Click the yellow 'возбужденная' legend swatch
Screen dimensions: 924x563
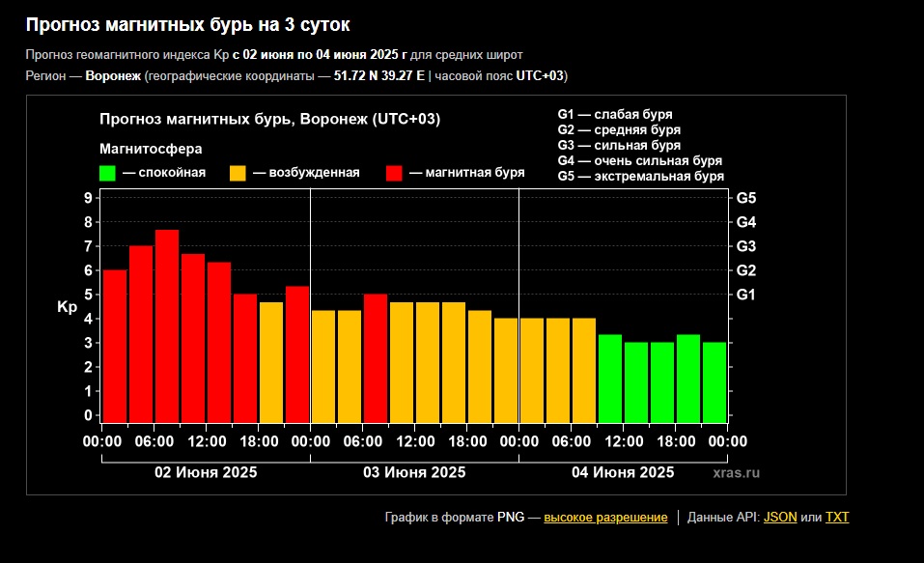tap(238, 173)
